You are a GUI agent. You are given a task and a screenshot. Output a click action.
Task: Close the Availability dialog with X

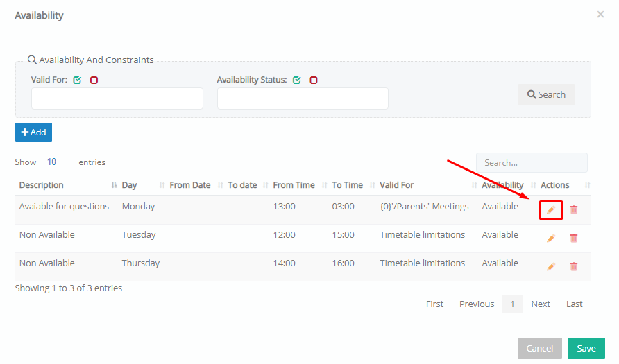[x=600, y=15]
